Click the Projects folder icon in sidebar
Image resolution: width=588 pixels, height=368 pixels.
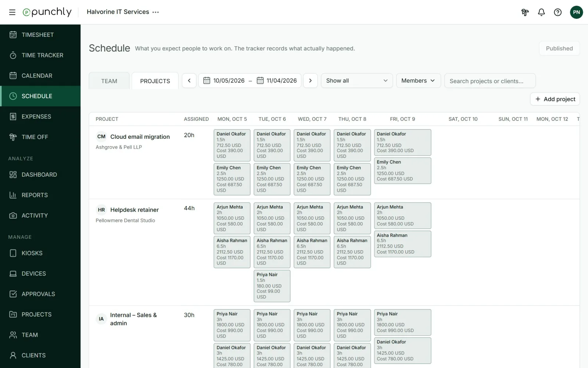pyautogui.click(x=13, y=314)
